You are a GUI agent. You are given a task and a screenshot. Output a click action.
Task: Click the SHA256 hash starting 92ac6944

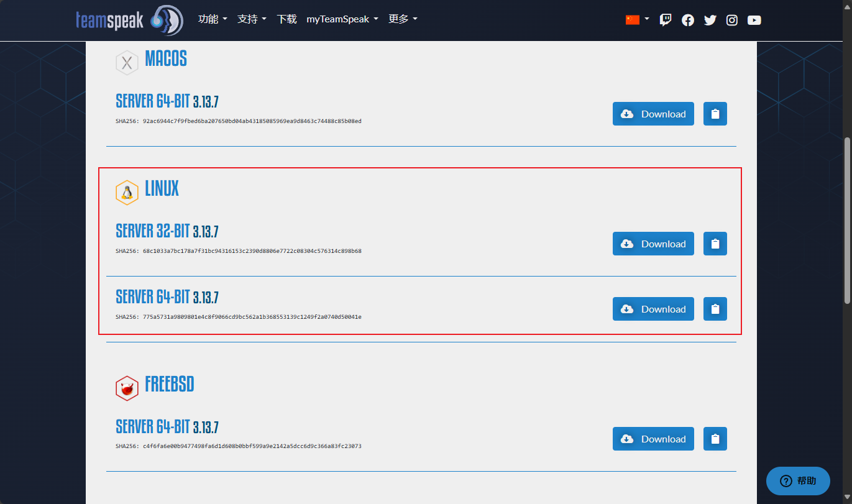coord(252,121)
